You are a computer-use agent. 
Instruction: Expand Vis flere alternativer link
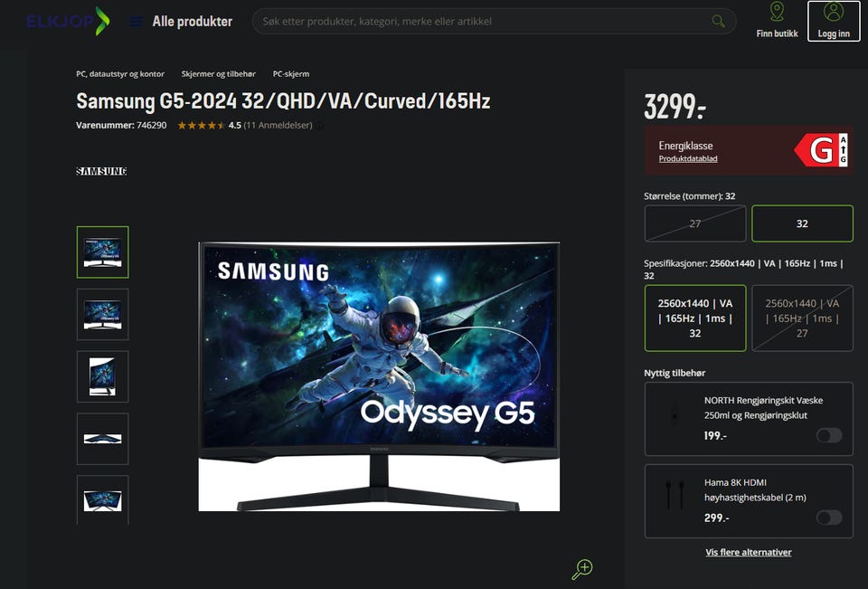[x=749, y=552]
